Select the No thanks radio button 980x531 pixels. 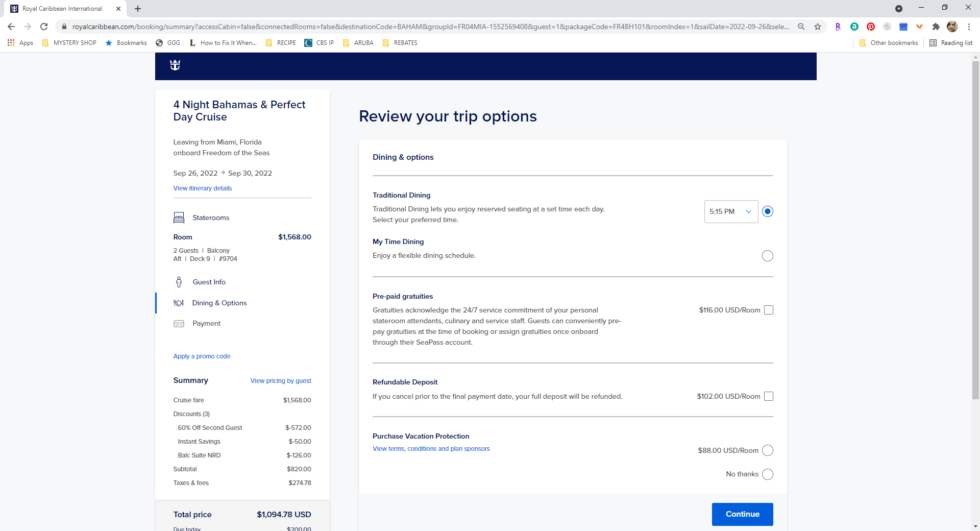[768, 474]
